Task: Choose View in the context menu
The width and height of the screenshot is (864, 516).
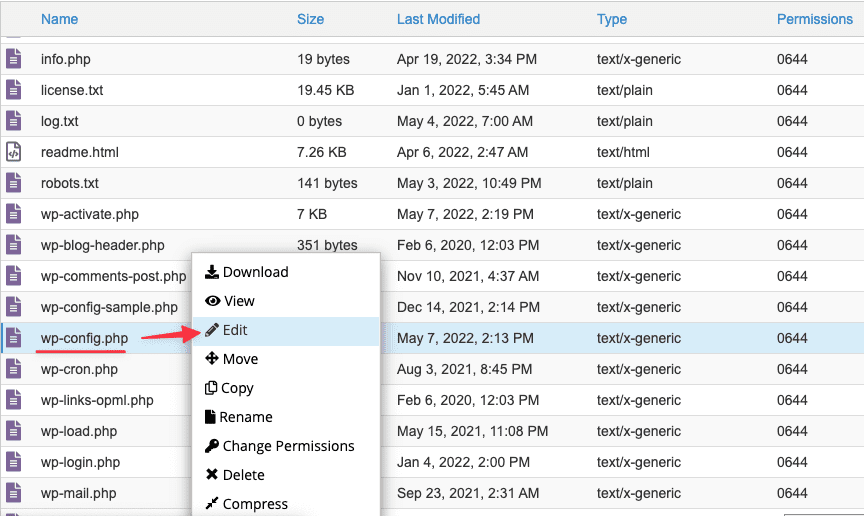Action: pyautogui.click(x=239, y=301)
